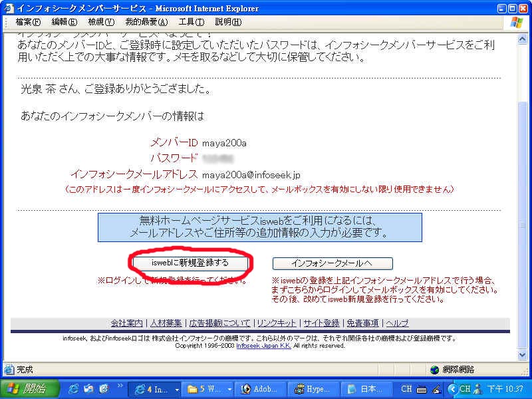
Task: Click the status bar page icon beside 完成
Action: click(9, 370)
